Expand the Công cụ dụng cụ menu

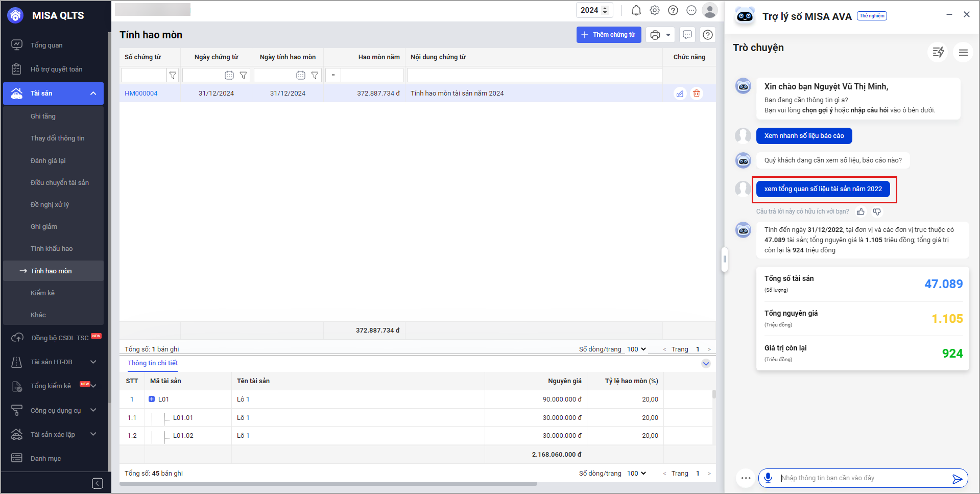93,410
